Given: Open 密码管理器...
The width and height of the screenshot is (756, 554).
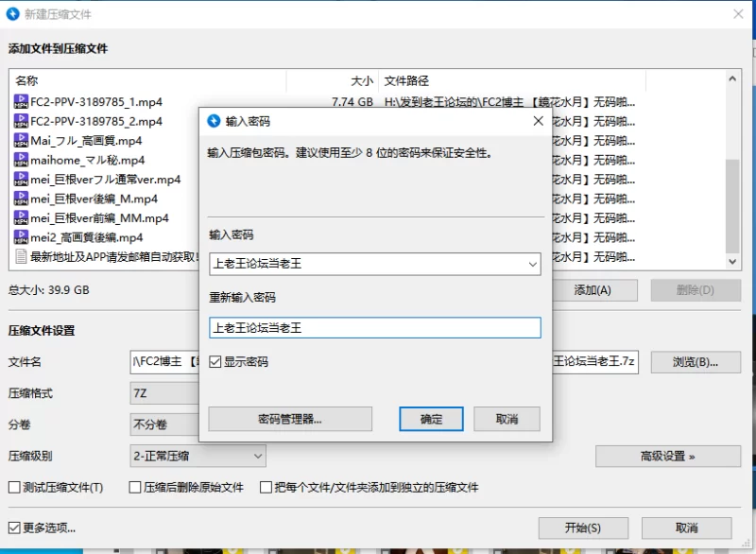Looking at the screenshot, I should (x=290, y=419).
